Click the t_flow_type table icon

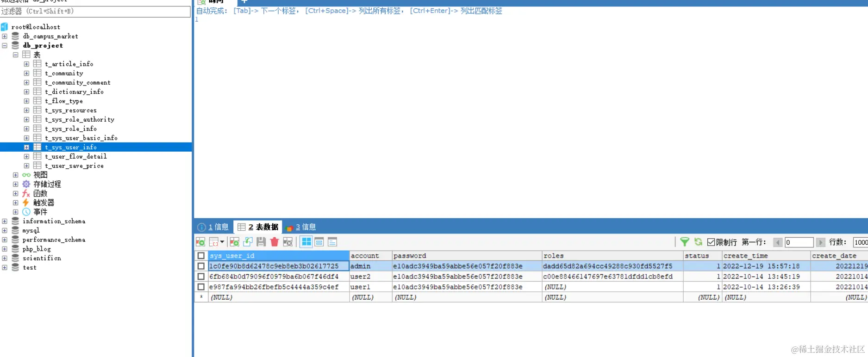coord(37,101)
